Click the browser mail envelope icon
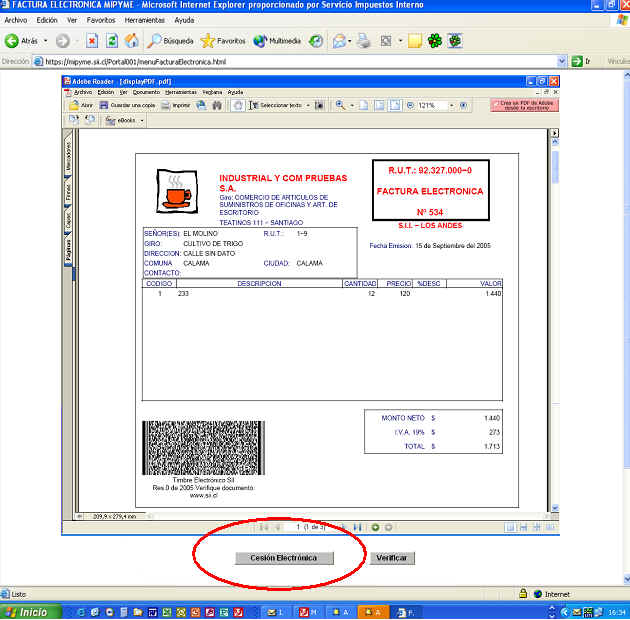The image size is (630, 620). click(x=339, y=41)
